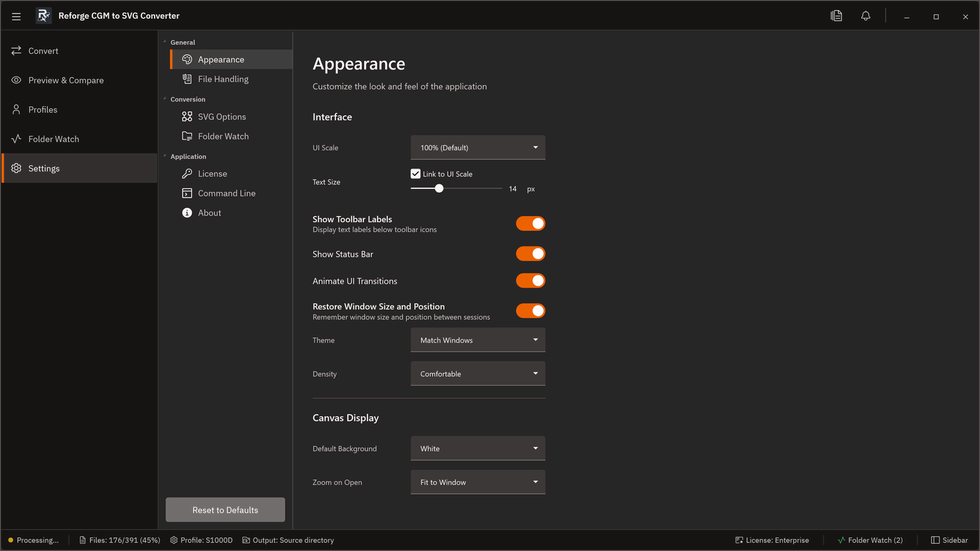Click the Reforge app logo
Screen dimensions: 980x551
coord(44,16)
